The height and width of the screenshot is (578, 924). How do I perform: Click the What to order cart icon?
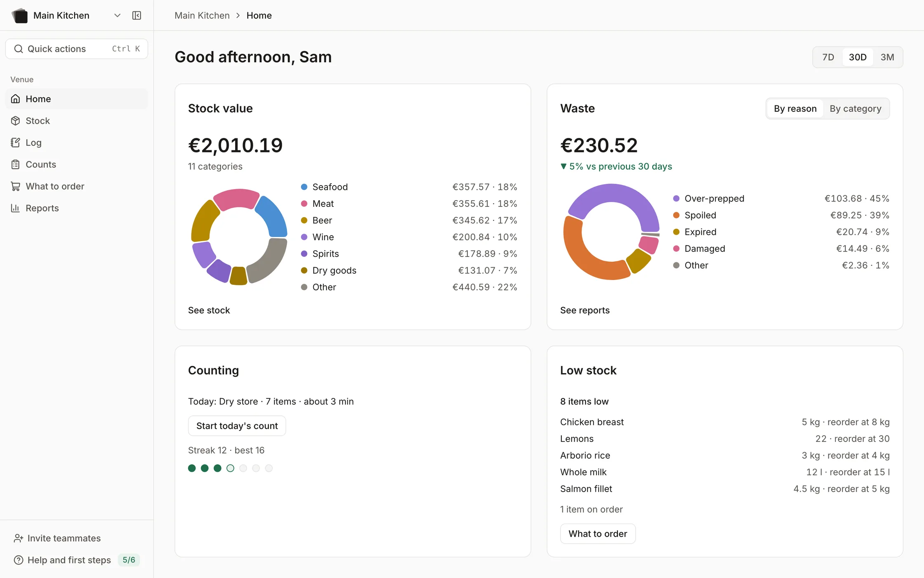coord(16,186)
